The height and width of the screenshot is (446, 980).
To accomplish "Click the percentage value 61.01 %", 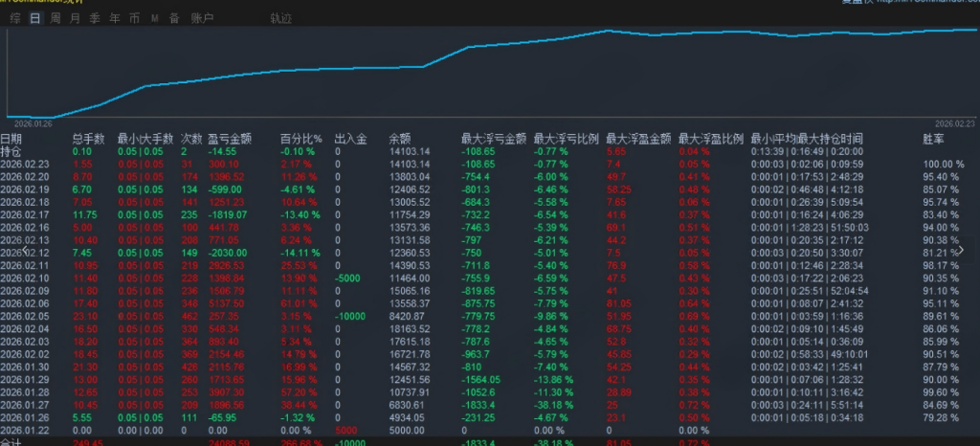I will coord(300,303).
